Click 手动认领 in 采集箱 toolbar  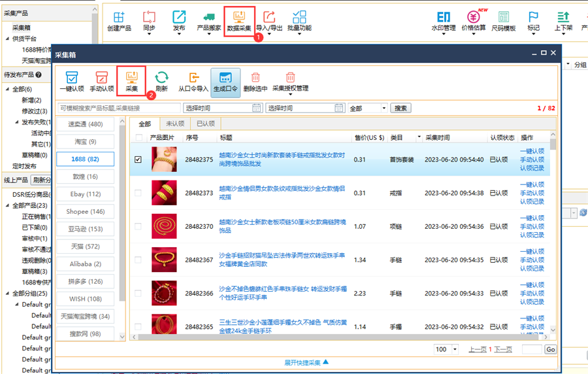point(102,81)
